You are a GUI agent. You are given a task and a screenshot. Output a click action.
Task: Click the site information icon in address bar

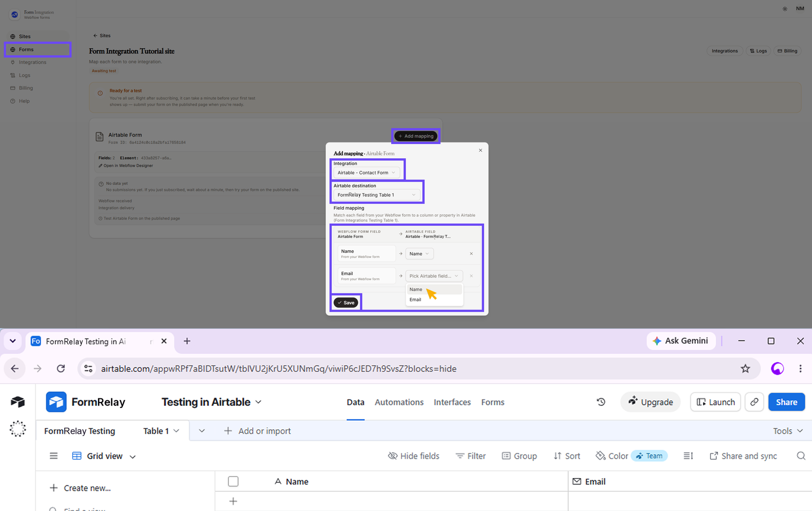click(88, 369)
